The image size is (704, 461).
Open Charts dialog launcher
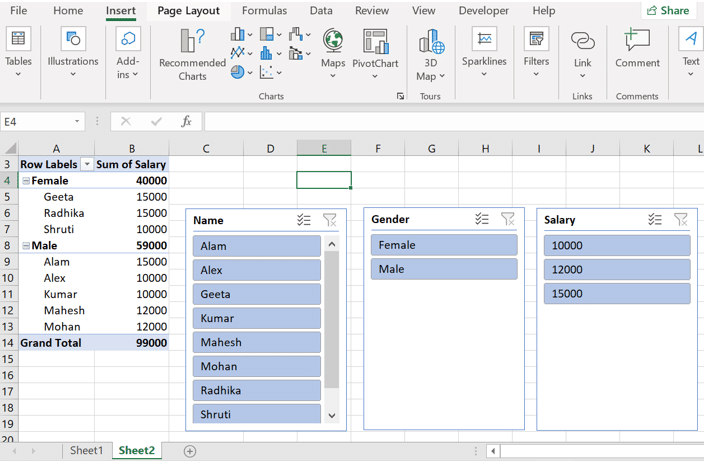pyautogui.click(x=400, y=96)
